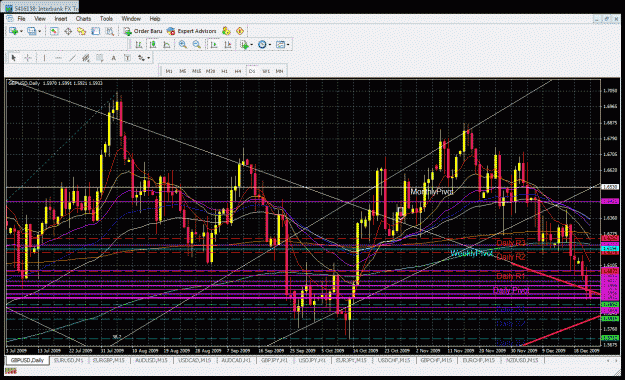Open the Profiles icon in toolbar
This screenshot has height=380, width=625.
[x=31, y=31]
